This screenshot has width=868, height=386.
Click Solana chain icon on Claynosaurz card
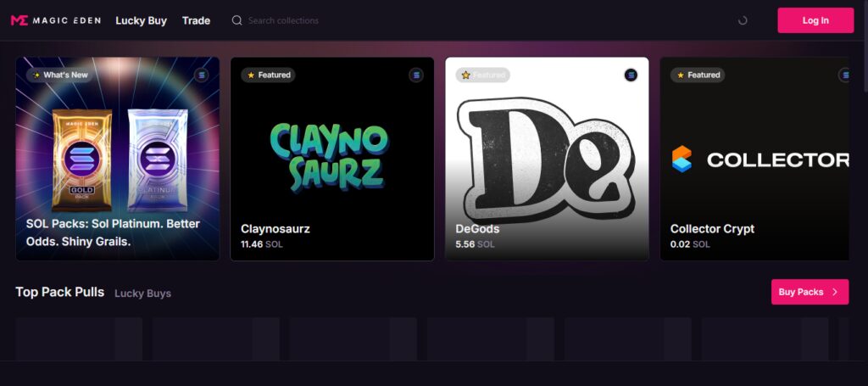point(416,75)
